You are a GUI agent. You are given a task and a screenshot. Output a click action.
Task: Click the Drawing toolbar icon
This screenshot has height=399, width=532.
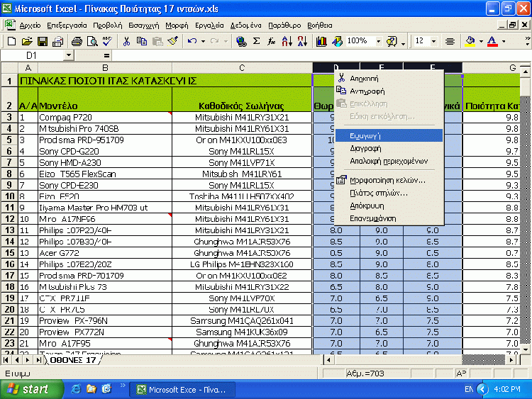pyautogui.click(x=337, y=41)
